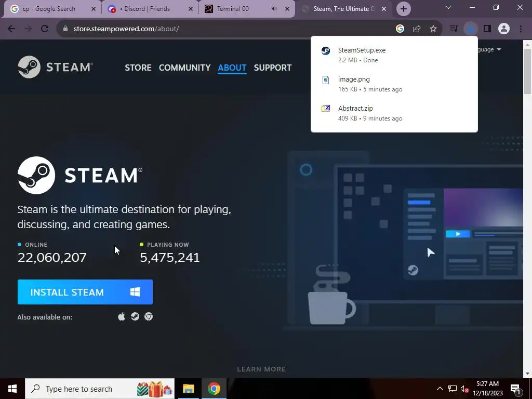Open the media controls icon

click(454, 29)
